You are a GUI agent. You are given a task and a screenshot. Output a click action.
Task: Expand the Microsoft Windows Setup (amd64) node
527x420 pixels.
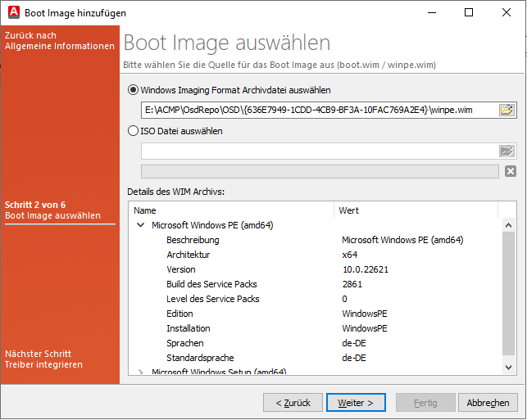pos(141,372)
